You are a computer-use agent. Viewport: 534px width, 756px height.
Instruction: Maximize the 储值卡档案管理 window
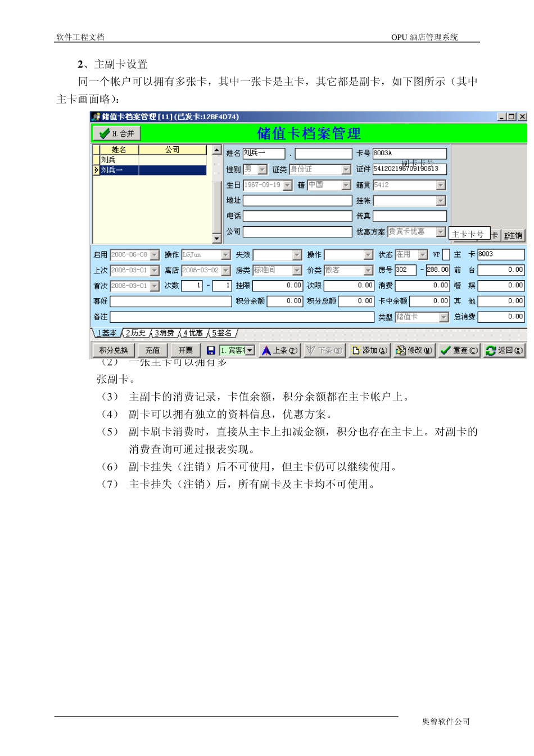[512, 116]
